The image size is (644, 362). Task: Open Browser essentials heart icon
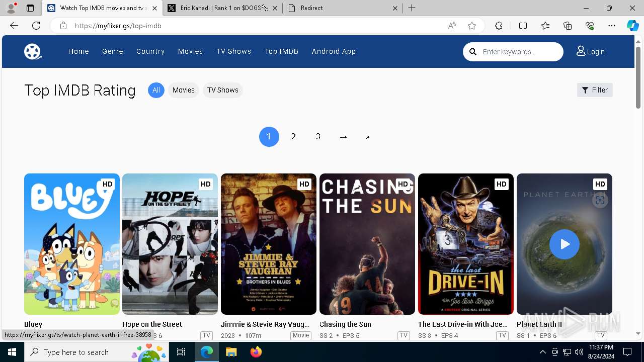590,26
